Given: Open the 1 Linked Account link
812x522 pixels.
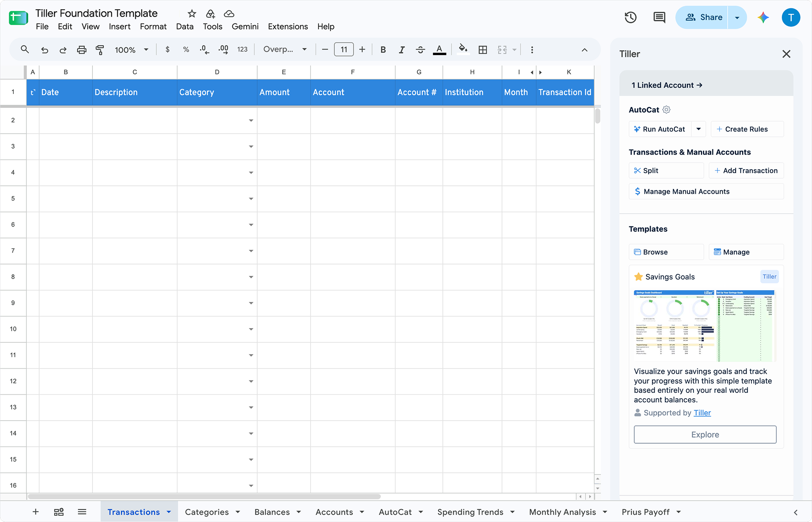Looking at the screenshot, I should tap(667, 85).
